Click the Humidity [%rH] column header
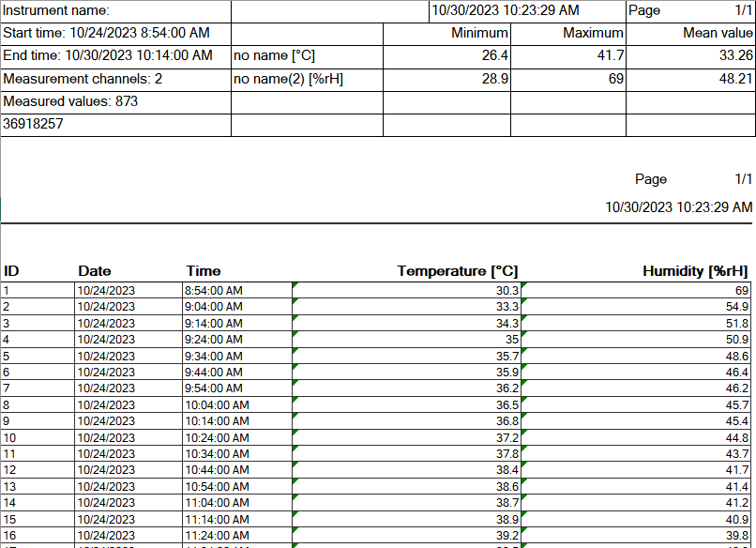Screen dimensions: 756x548 [x=695, y=271]
